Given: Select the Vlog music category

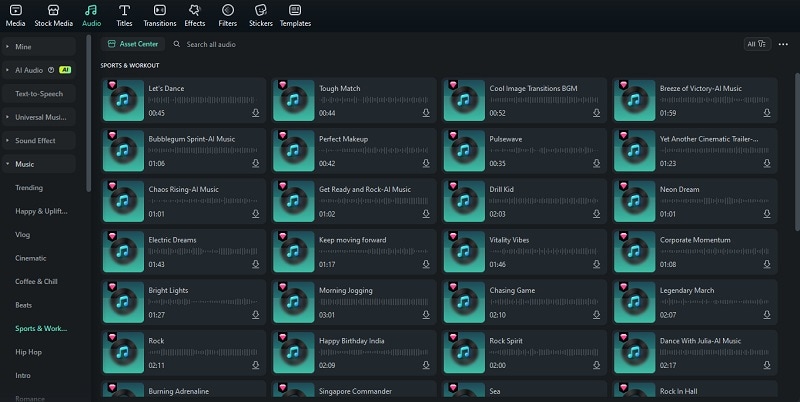Looking at the screenshot, I should [x=22, y=235].
